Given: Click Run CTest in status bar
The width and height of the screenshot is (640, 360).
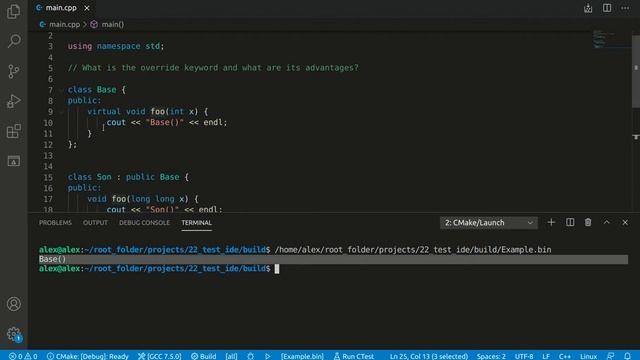Looking at the screenshot, I should [x=354, y=356].
